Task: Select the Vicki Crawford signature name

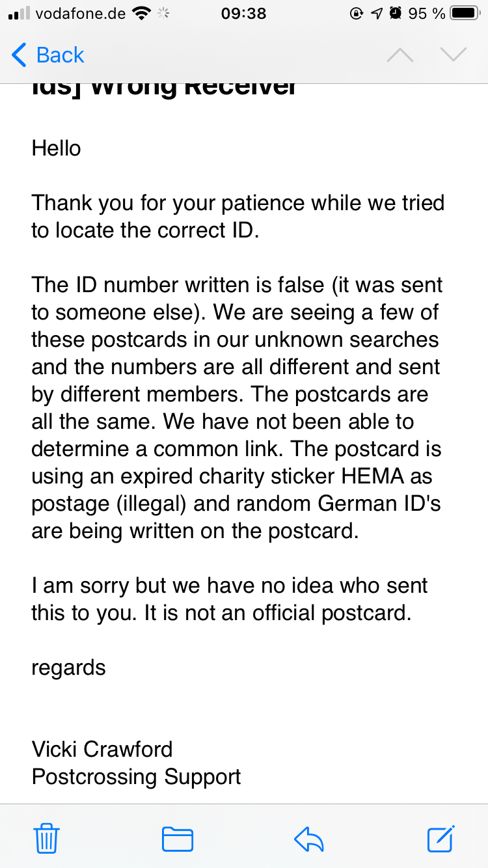Action: click(x=102, y=749)
